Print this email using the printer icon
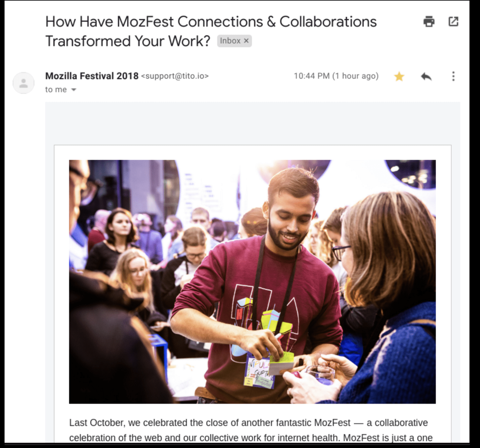Screen dimensions: 480x448 pos(429,22)
